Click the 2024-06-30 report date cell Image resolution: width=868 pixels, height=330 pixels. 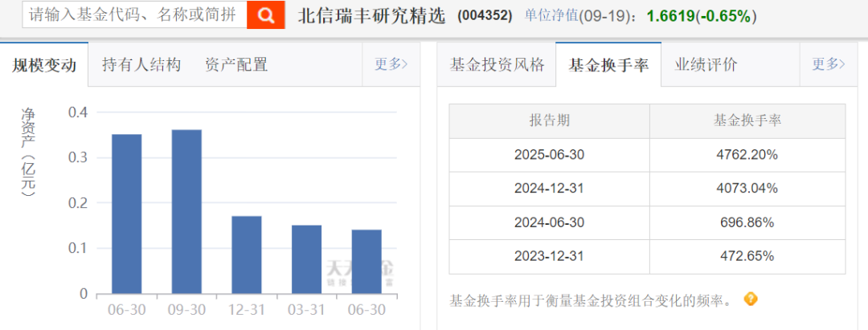pos(549,222)
